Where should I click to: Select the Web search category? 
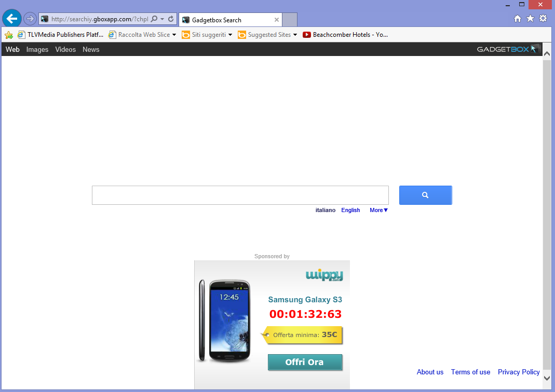click(12, 49)
